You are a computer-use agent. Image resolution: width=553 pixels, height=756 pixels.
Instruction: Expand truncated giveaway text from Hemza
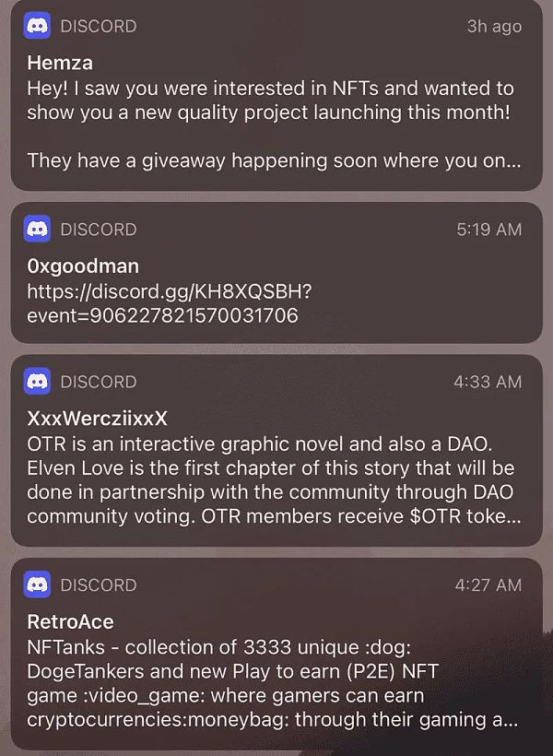274,160
